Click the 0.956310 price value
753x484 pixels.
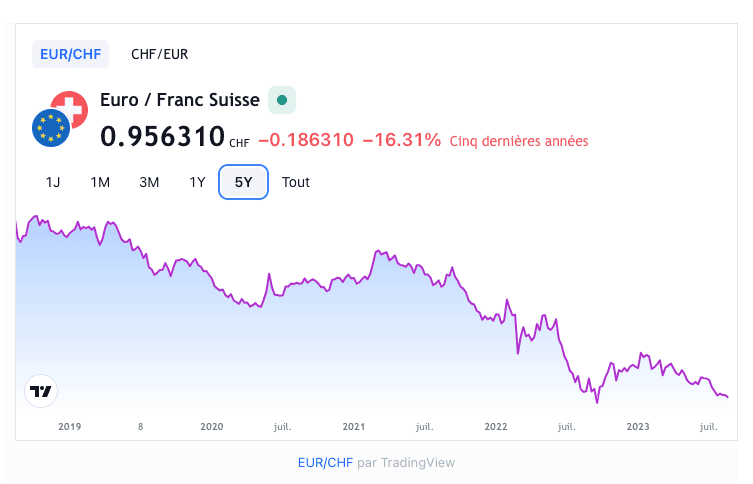point(162,138)
